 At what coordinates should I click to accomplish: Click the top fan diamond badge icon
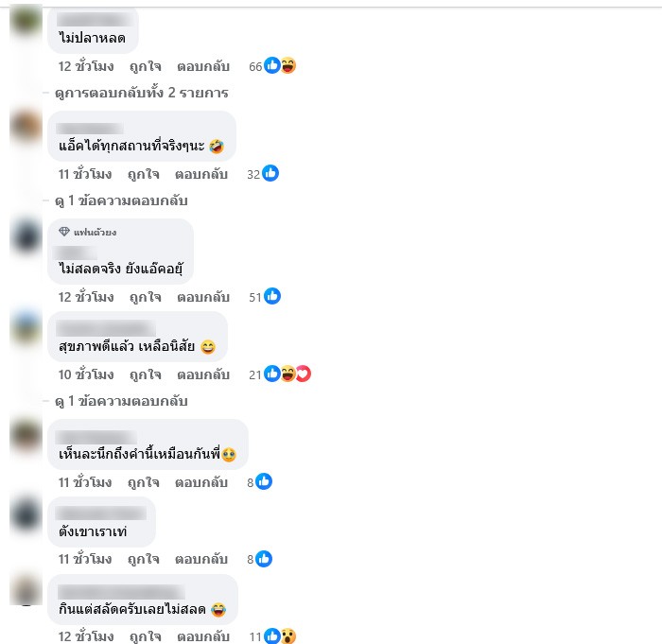pyautogui.click(x=64, y=232)
